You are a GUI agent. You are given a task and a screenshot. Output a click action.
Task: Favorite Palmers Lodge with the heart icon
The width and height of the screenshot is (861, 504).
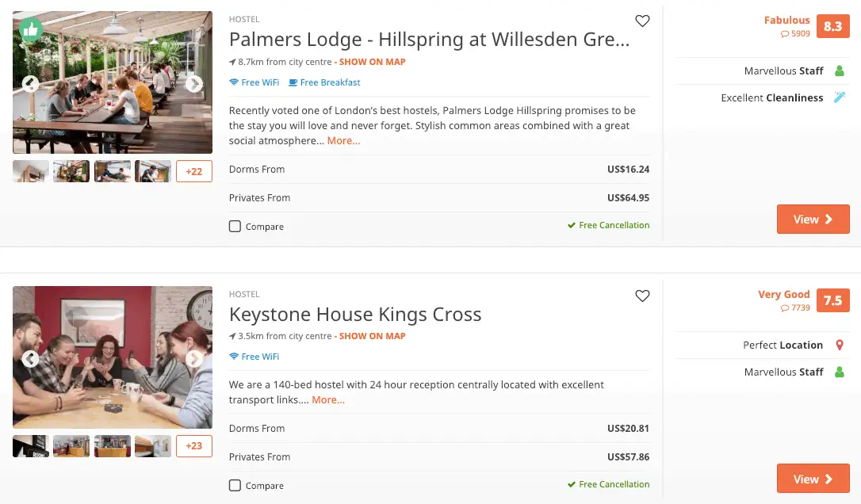[642, 21]
